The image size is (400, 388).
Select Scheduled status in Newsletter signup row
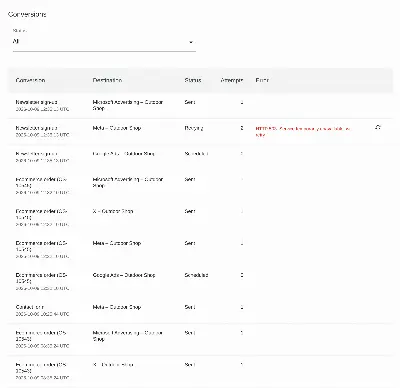(196, 154)
